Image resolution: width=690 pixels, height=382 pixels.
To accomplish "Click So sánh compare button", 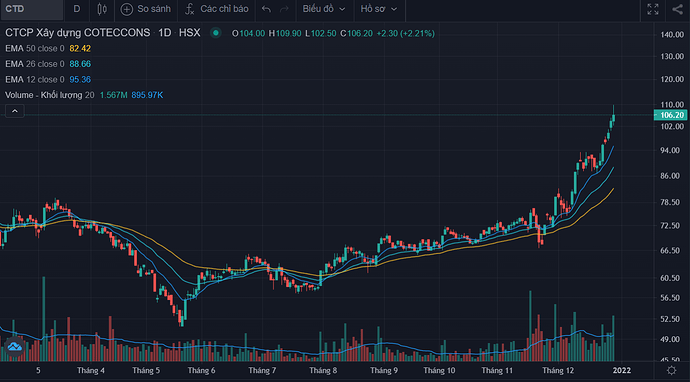I will [x=146, y=9].
